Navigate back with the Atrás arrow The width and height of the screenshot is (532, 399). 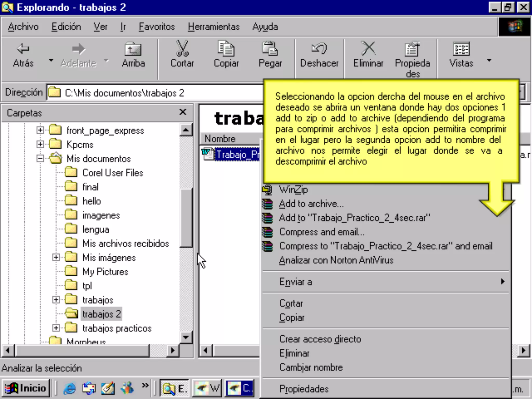tap(23, 49)
